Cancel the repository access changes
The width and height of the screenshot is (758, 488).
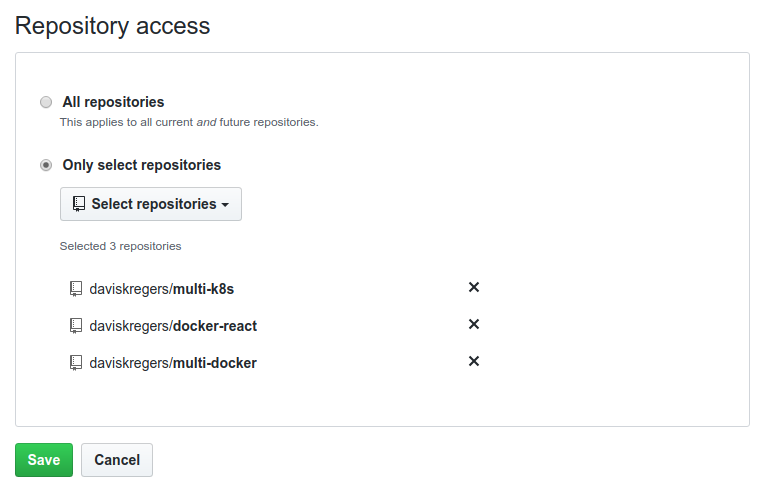click(x=117, y=460)
